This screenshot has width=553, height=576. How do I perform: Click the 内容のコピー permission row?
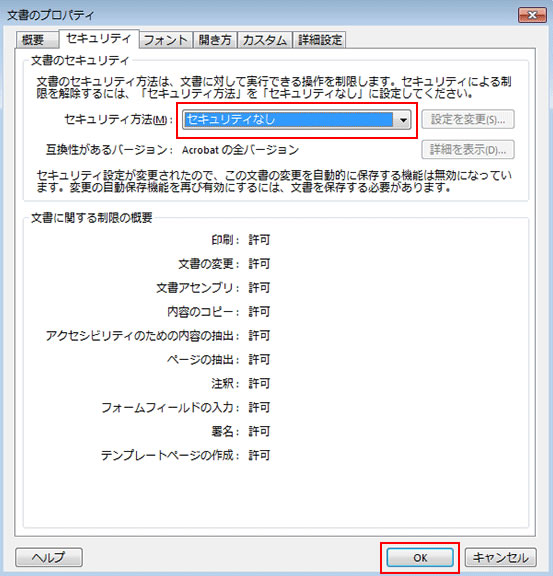point(219,312)
